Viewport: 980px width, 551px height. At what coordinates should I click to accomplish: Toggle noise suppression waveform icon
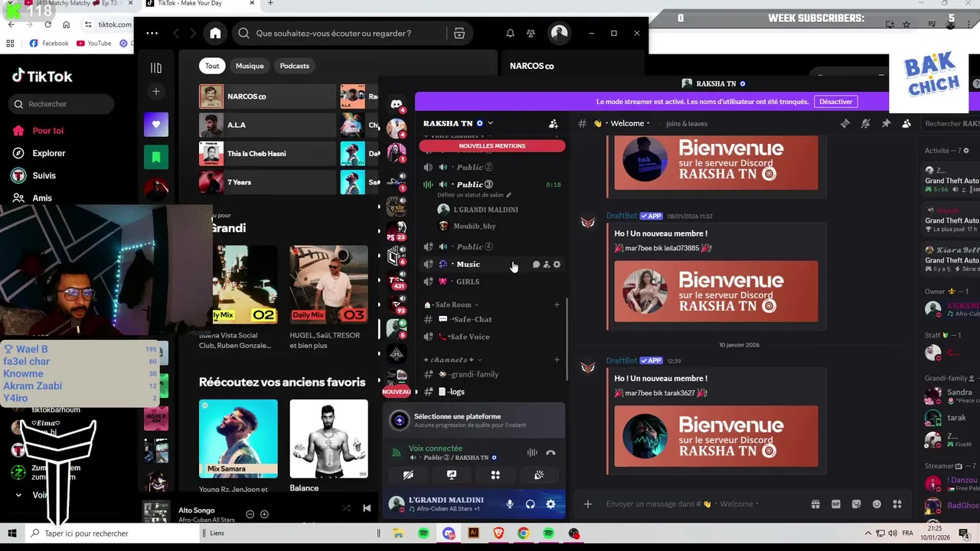tap(532, 453)
